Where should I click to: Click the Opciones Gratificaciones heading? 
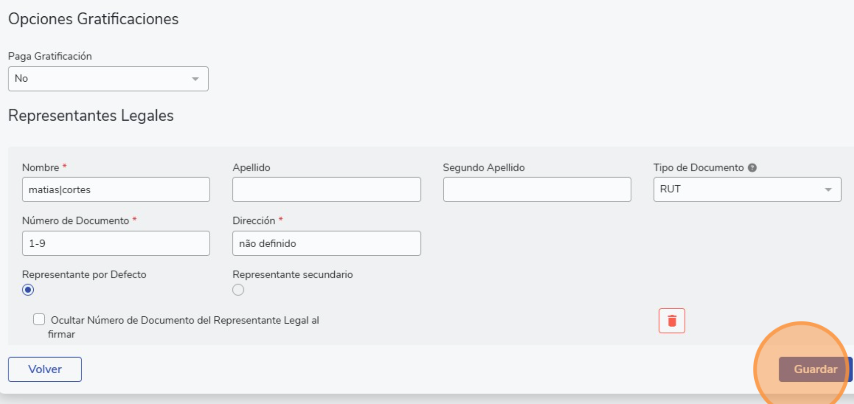click(x=93, y=19)
